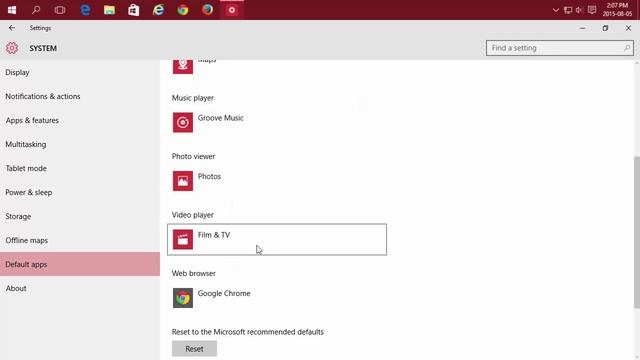This screenshot has height=360, width=640.
Task: Click the Groove Music app icon
Action: point(183,122)
